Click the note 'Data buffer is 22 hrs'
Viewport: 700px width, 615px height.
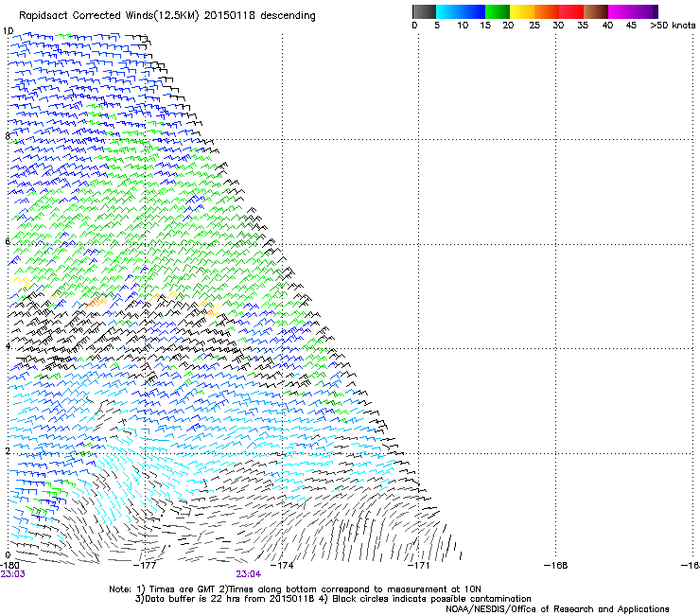pos(193,599)
